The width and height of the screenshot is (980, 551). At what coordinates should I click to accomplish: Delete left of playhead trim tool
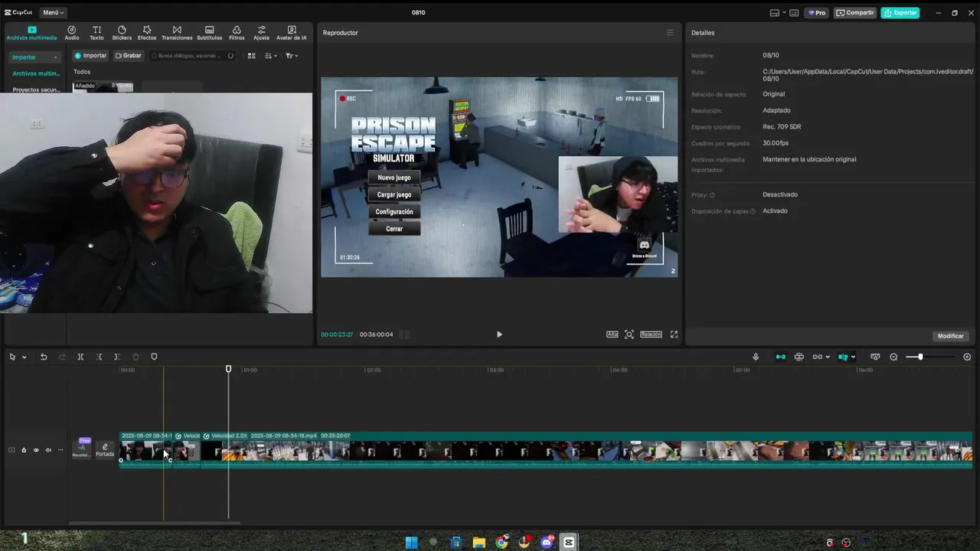(99, 357)
